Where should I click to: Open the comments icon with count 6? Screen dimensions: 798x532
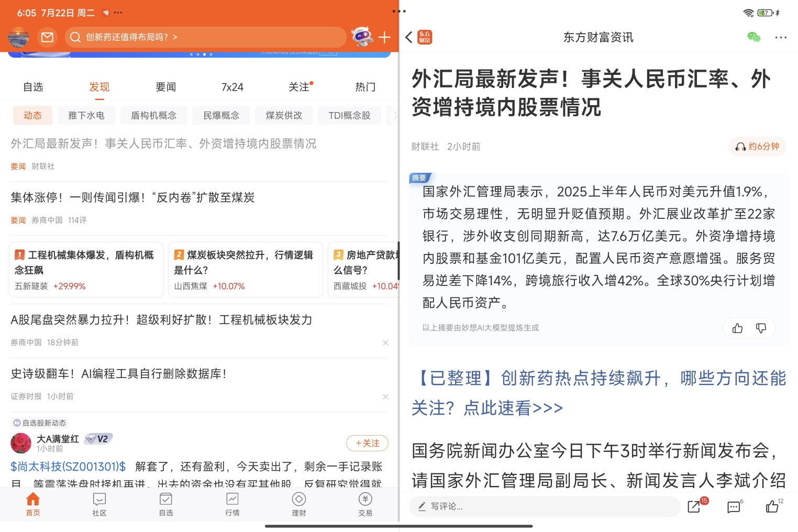pos(735,506)
